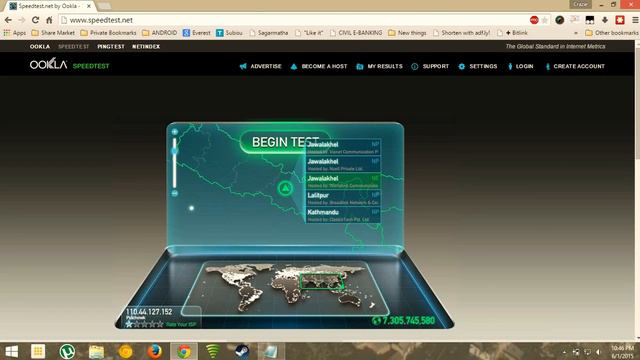Viewport: 640px width, 360px height.
Task: Click the green Wi-Fi app taskbar icon
Action: tap(213, 351)
